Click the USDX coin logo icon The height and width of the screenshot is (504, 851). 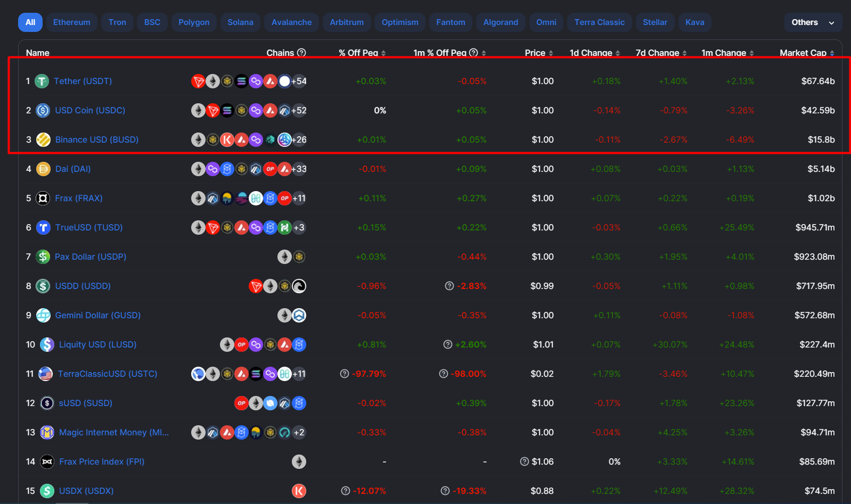coord(47,491)
